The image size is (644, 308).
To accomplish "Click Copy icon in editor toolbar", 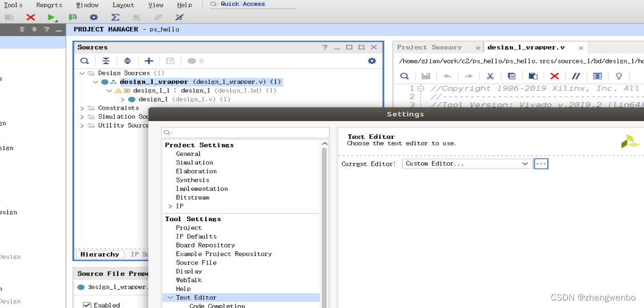I will (x=511, y=76).
